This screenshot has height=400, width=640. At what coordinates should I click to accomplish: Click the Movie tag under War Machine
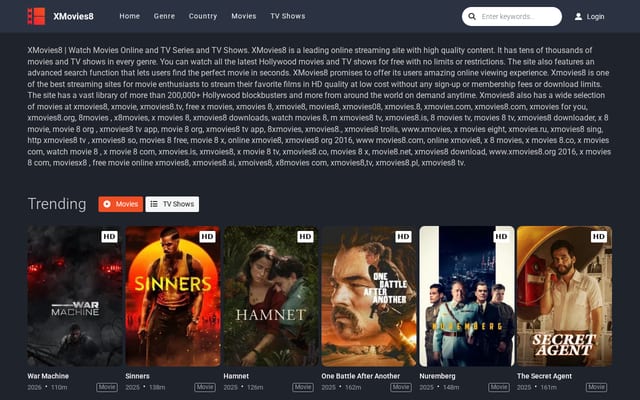107,387
